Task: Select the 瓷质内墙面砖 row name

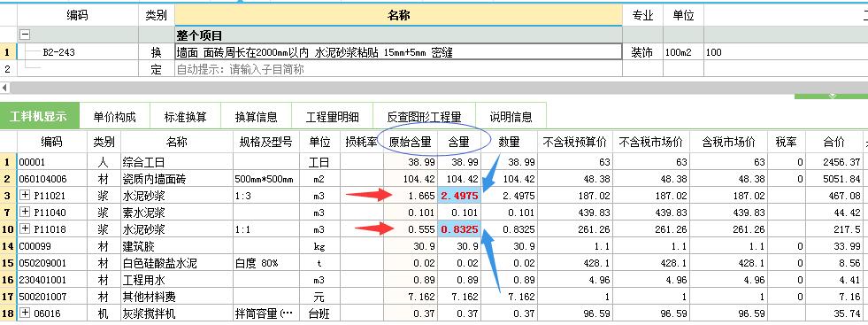Action: (x=177, y=180)
